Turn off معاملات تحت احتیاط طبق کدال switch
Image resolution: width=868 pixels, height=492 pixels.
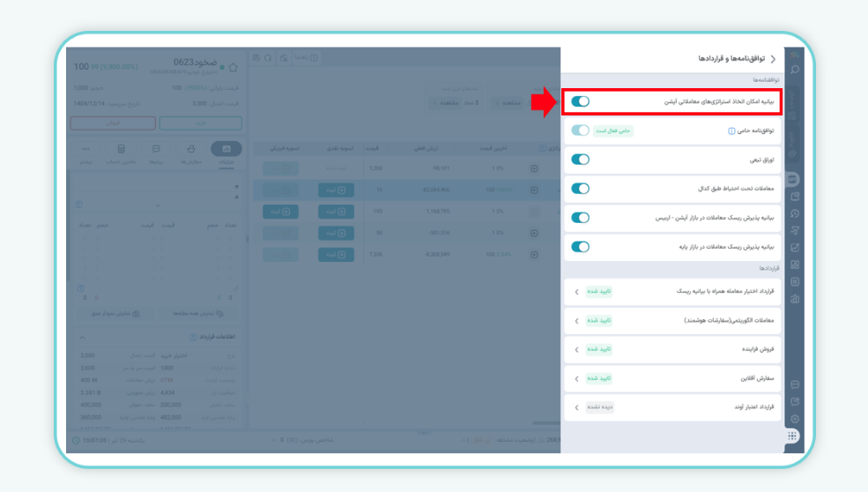click(580, 189)
